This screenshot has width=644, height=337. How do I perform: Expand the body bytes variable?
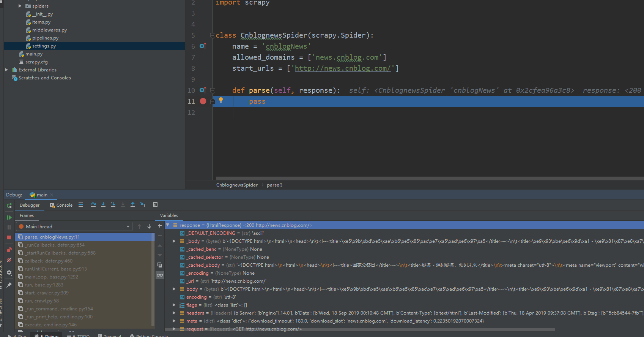pos(174,289)
